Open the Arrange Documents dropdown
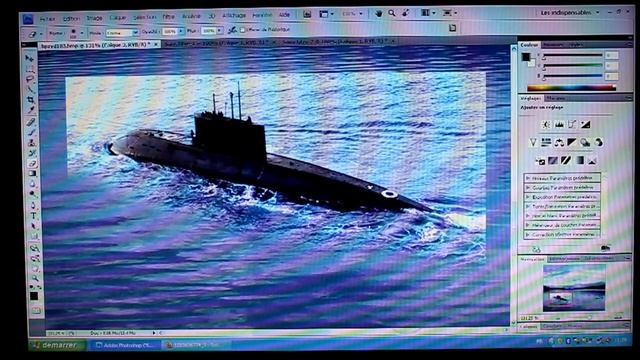Screen dimensions: 640x360 (x=427, y=13)
